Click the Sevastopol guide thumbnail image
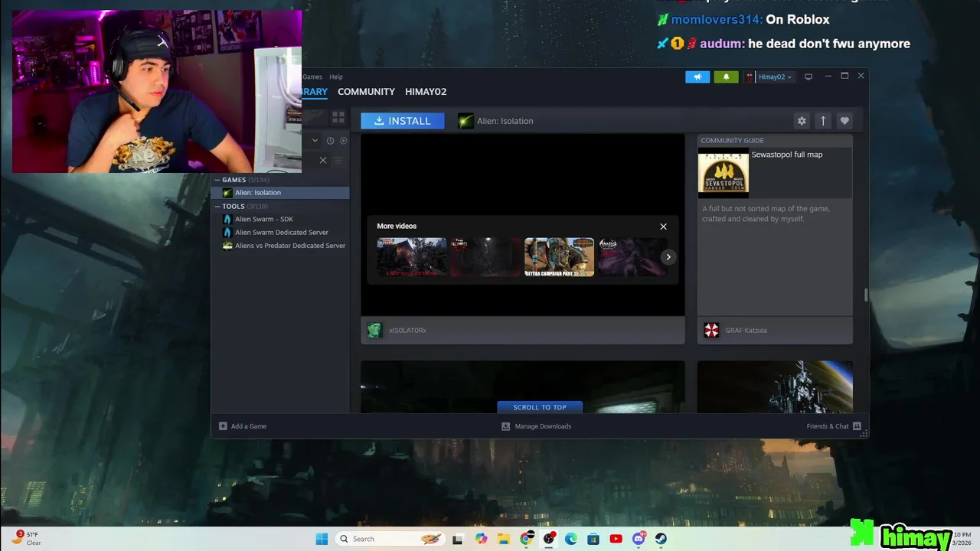This screenshot has height=551, width=980. [724, 172]
